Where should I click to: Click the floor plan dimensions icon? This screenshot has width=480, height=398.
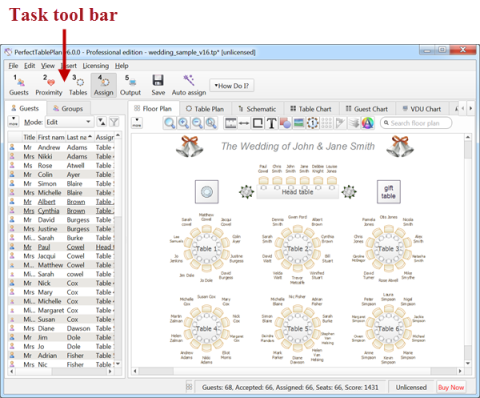tap(231, 123)
